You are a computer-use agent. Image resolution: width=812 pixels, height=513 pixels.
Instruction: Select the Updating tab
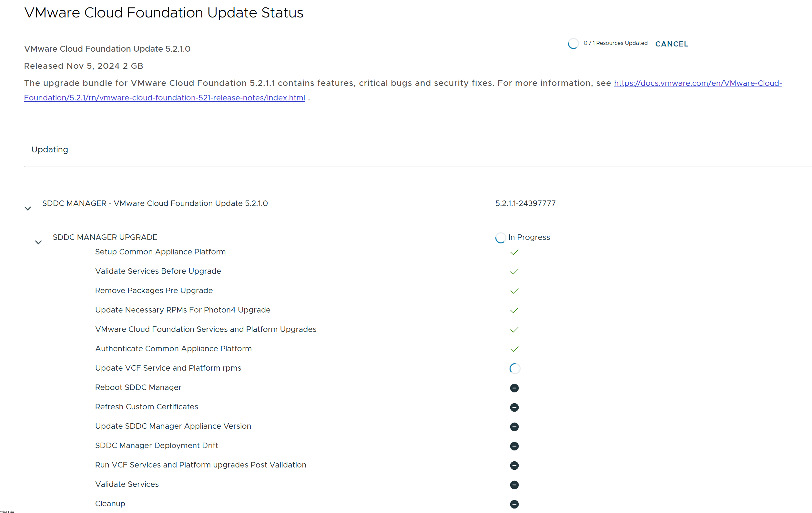(50, 149)
